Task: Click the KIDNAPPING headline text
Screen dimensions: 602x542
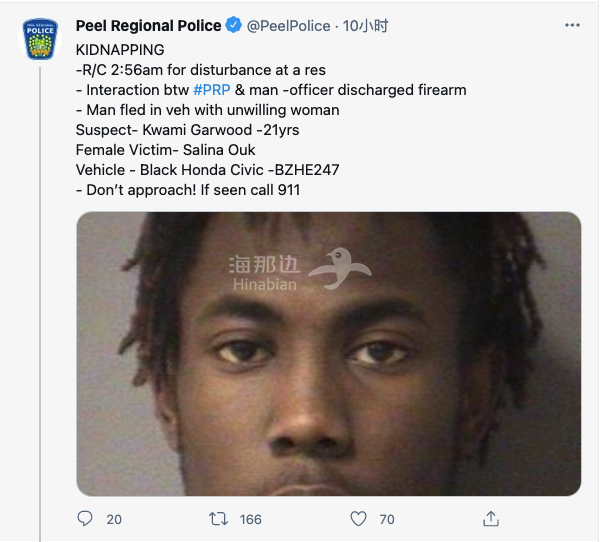Action: click(120, 50)
